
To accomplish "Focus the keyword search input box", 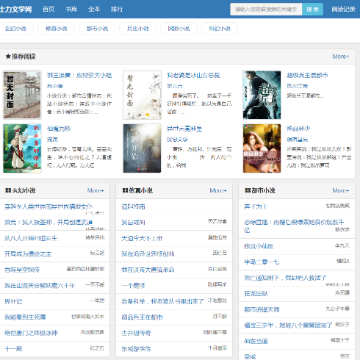I will point(266,9).
